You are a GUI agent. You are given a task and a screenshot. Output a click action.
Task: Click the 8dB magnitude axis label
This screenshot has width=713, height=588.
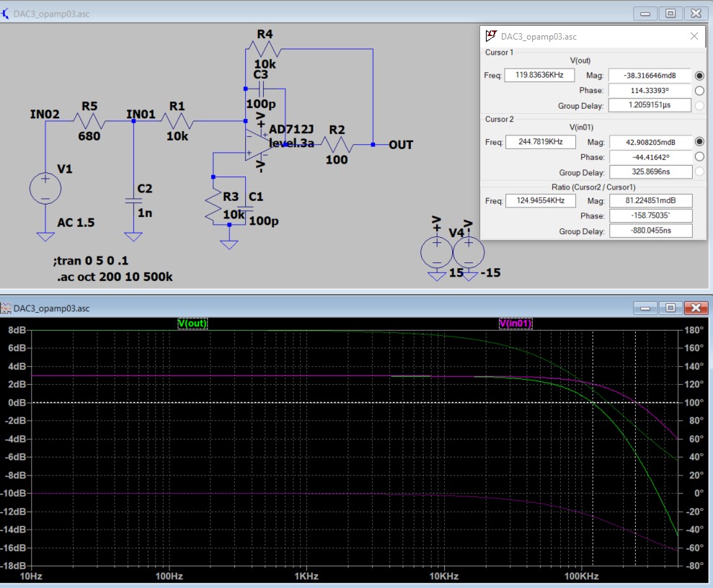[x=17, y=330]
